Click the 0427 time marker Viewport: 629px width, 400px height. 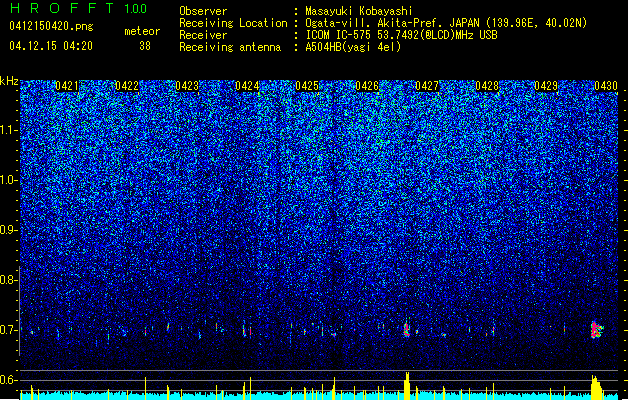pos(427,86)
